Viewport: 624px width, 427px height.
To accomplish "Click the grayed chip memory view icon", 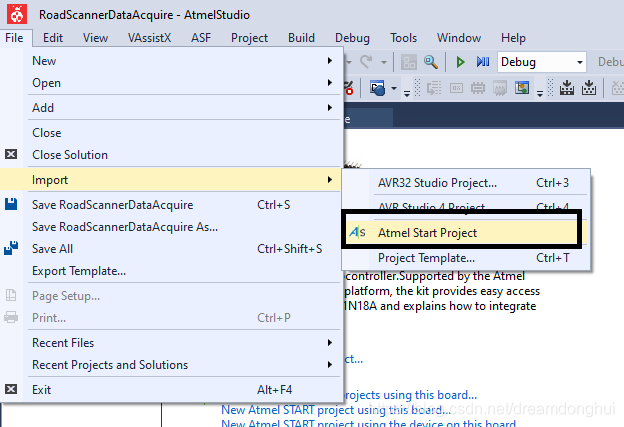I will [478, 88].
